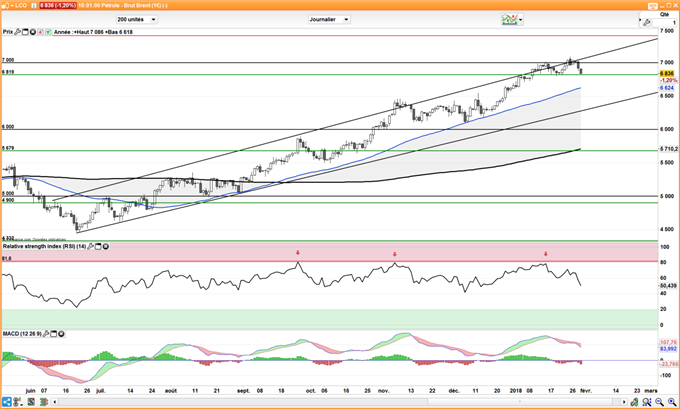Click the zoom in magnifier icon
Screen dimensions: 680x409
(672, 402)
